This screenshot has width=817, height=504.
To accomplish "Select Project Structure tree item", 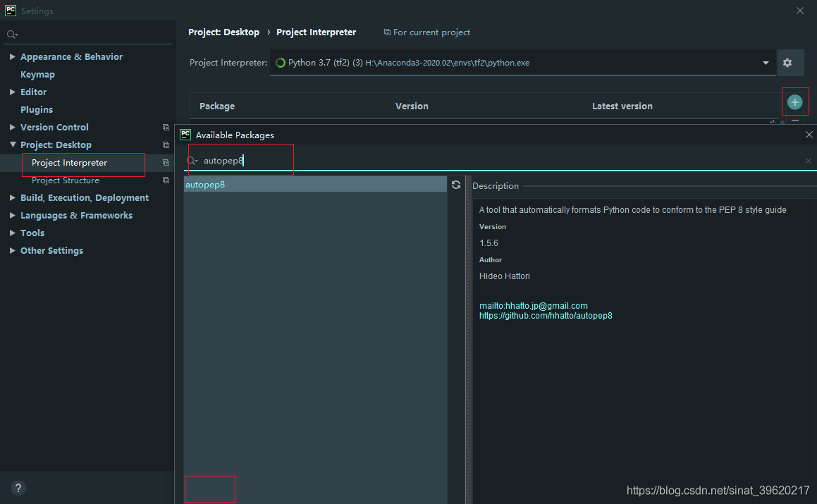I will pyautogui.click(x=65, y=180).
